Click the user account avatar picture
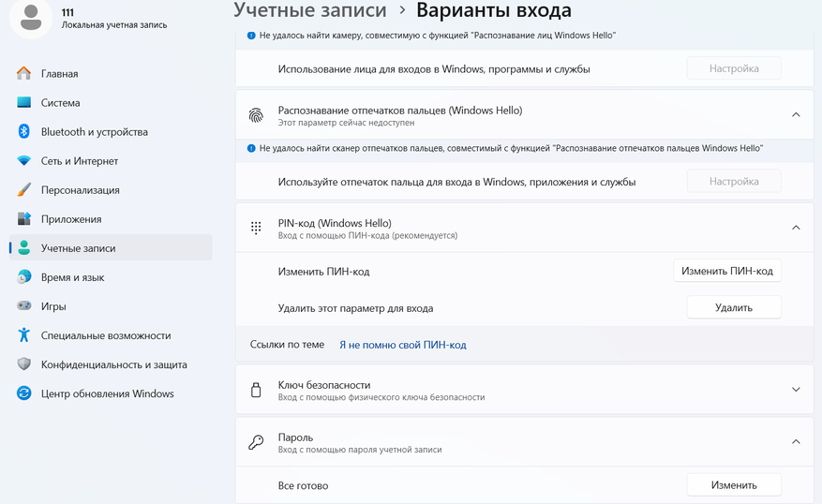The width and height of the screenshot is (822, 504). click(31, 18)
